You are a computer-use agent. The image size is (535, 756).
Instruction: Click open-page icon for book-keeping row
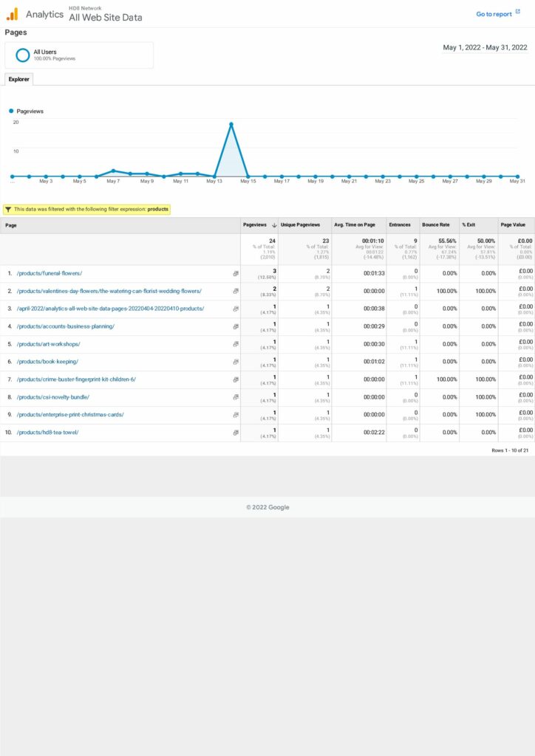[x=236, y=362]
